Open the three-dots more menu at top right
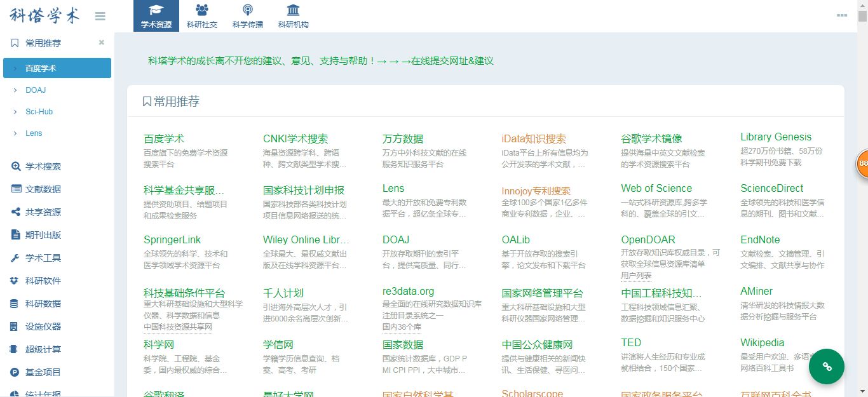The width and height of the screenshot is (868, 397). click(842, 15)
